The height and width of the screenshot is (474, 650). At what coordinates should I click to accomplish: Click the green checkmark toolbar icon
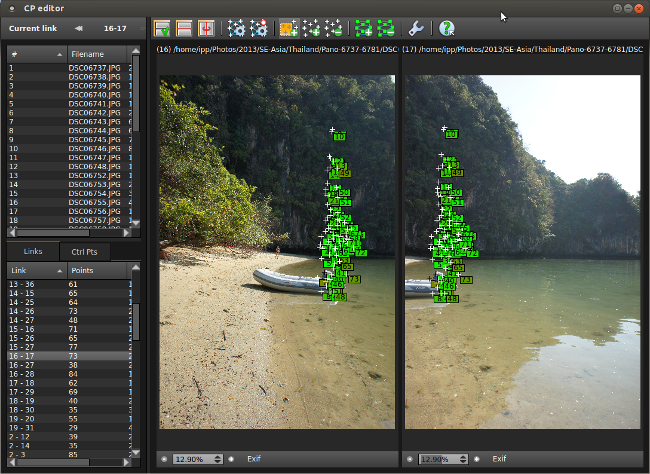pyautogui.click(x=163, y=29)
